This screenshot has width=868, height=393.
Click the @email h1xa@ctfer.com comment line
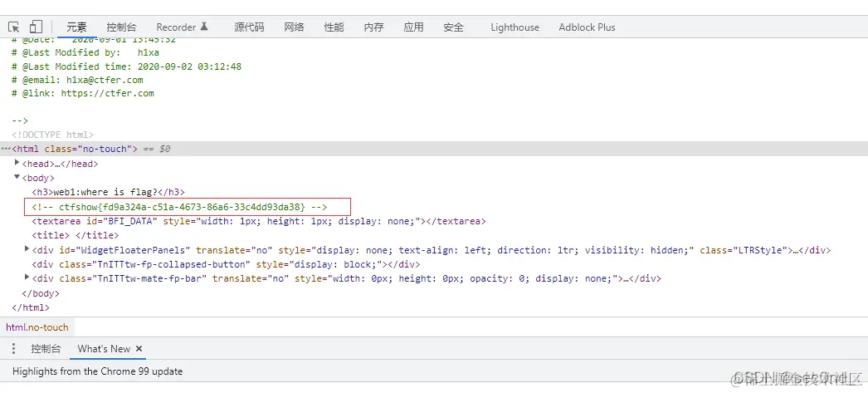tap(77, 80)
